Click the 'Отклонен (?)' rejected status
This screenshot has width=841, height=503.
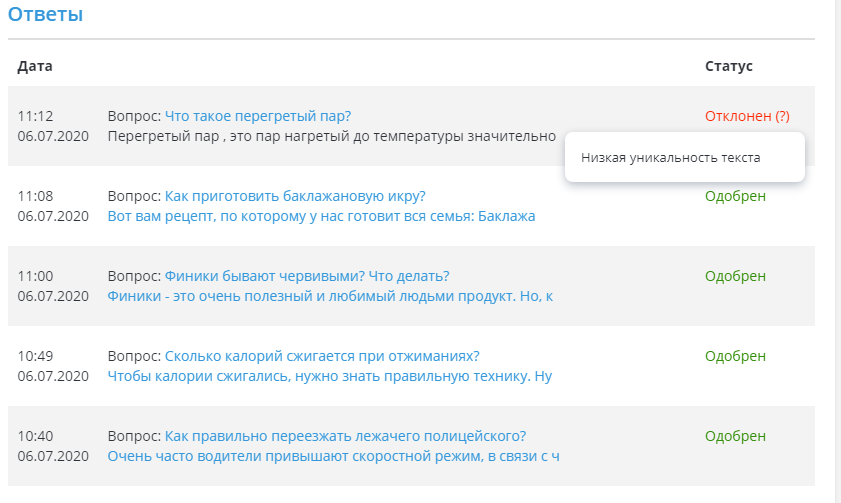(x=747, y=116)
